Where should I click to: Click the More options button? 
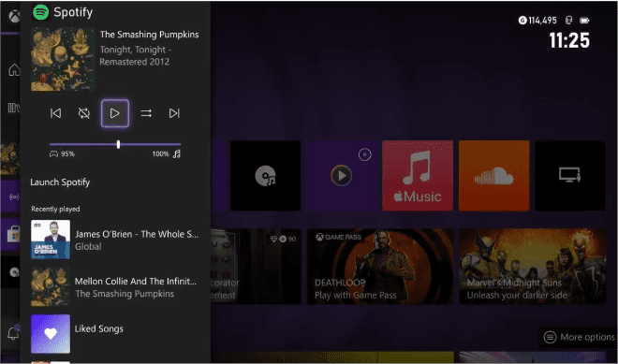click(x=579, y=337)
